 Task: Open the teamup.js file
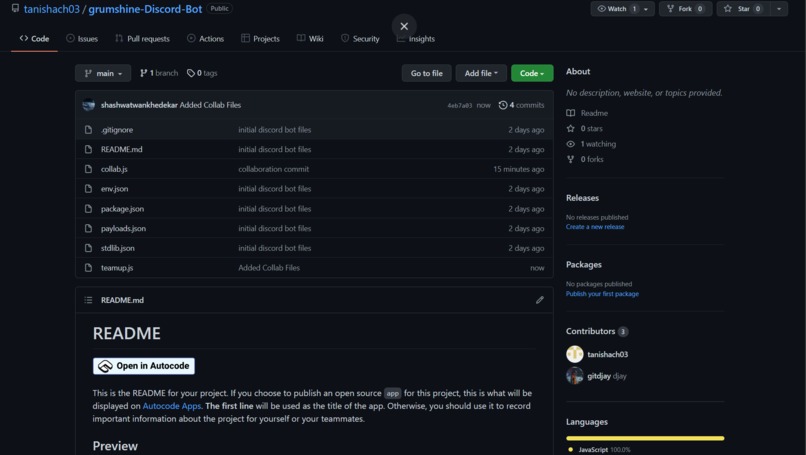point(117,268)
